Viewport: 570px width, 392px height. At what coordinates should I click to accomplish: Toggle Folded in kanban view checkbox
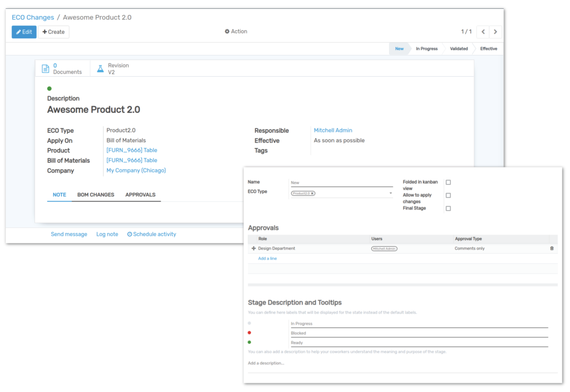tap(448, 182)
